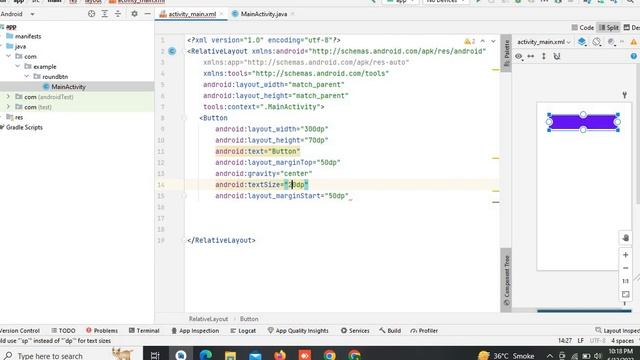Open the Logcat tool window
The image size is (640, 360).
point(243,331)
